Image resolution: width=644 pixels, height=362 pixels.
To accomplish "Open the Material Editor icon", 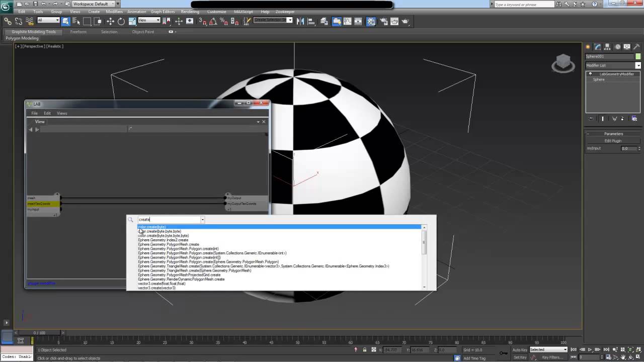I will point(371,21).
